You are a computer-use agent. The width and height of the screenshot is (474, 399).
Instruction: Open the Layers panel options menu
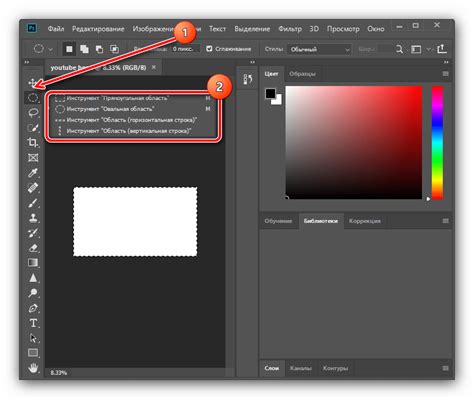point(445,368)
